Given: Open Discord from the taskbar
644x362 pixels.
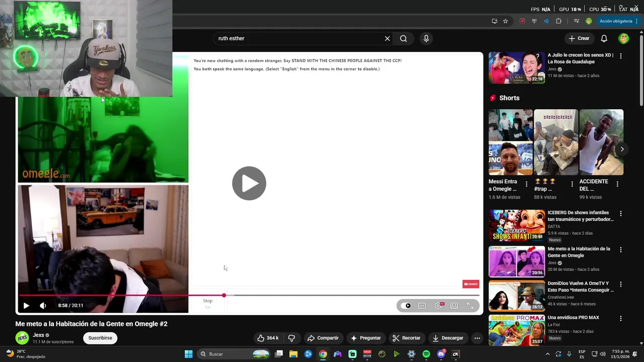Looking at the screenshot, I should [x=441, y=354].
